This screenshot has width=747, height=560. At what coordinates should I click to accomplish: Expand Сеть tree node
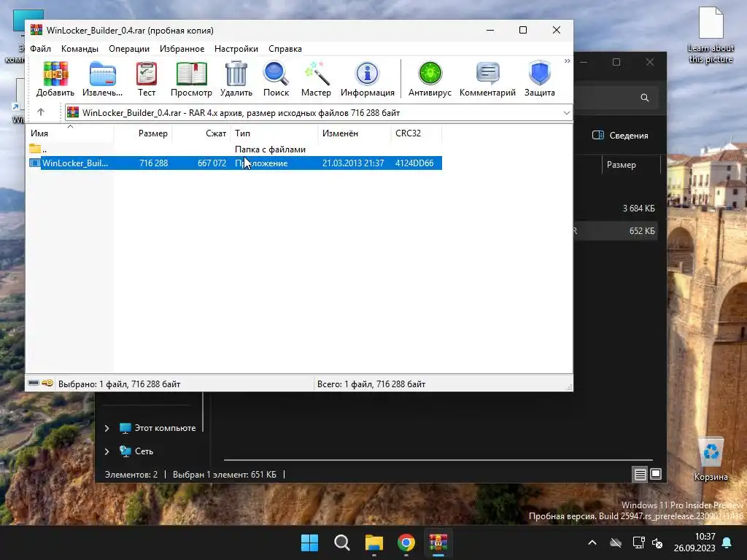[x=107, y=451]
